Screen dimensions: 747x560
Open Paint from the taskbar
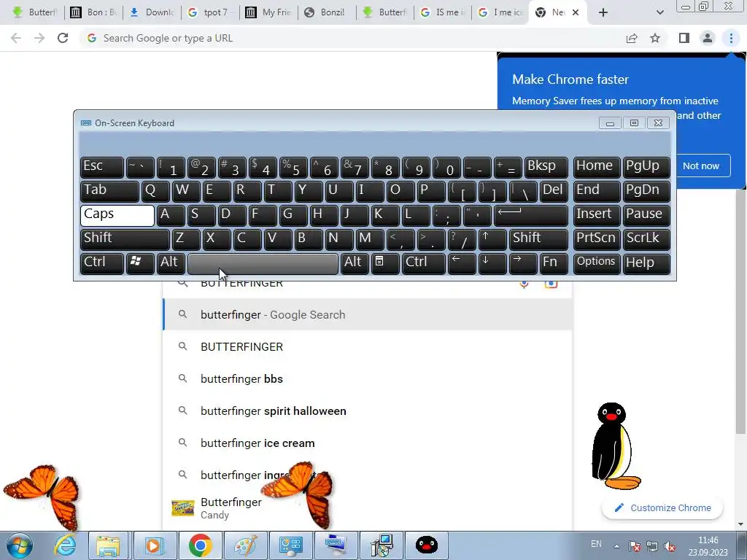coord(245,545)
